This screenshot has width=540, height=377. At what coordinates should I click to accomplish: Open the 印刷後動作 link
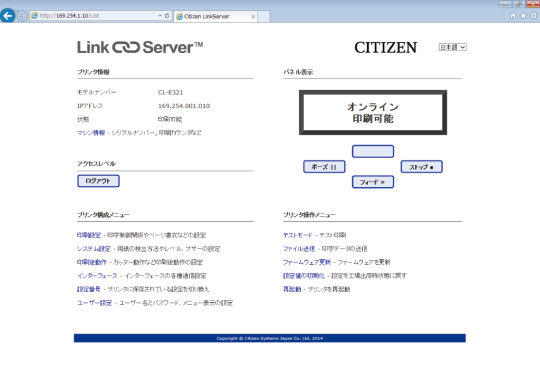pos(92,262)
